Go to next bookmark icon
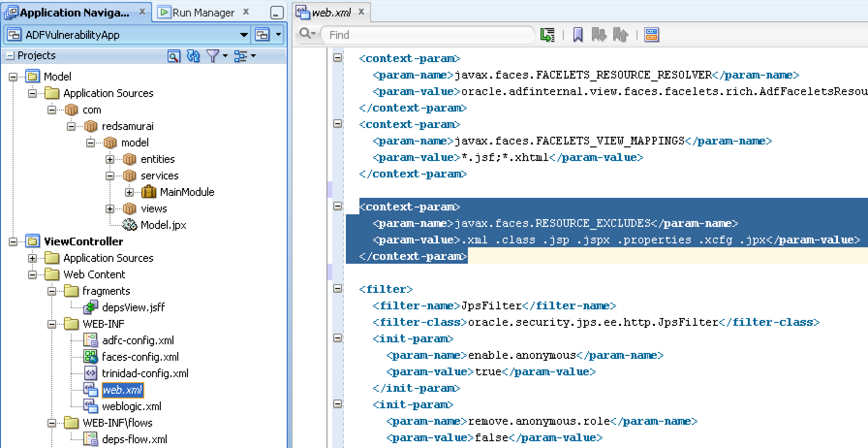Screen dimensions: 868x448 coord(599,34)
